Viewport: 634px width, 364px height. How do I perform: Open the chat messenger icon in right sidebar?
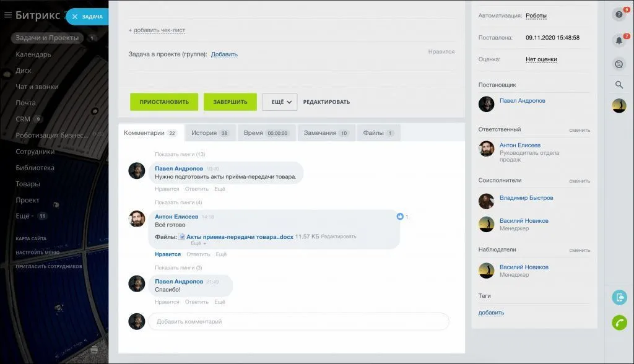[x=619, y=64]
